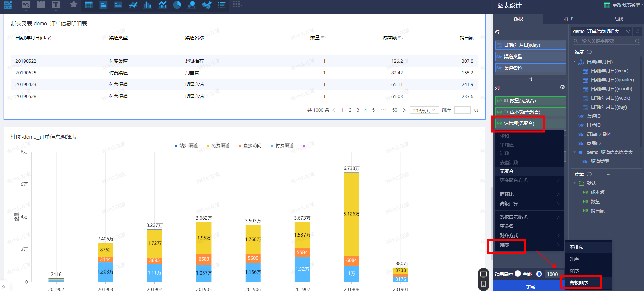Viewport: 644px width, 291px height.
Task: Choose 高级排序 in the sort submenu
Action: click(579, 283)
